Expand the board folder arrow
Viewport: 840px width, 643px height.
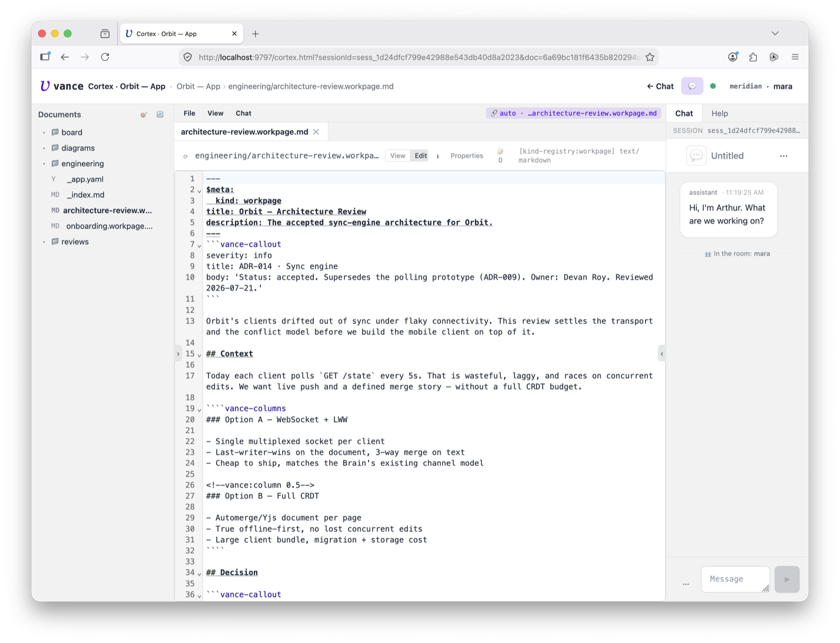[x=44, y=133]
